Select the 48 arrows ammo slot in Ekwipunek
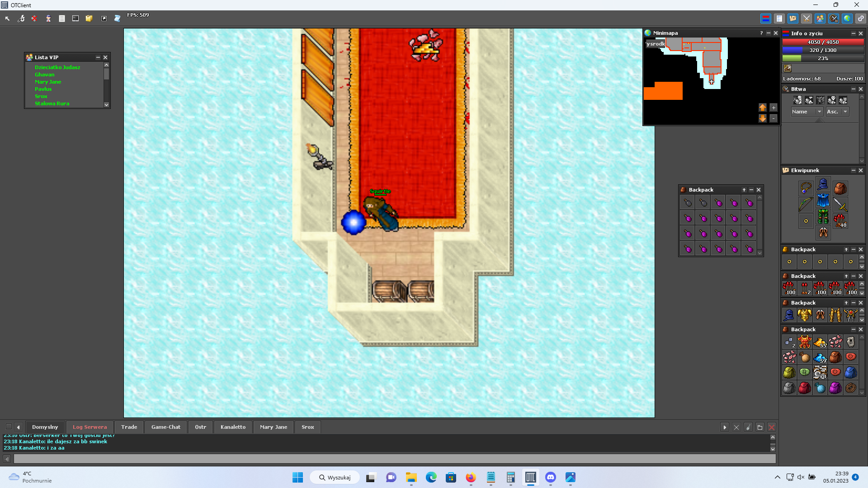Screen dimensions: 868x488 click(x=840, y=221)
